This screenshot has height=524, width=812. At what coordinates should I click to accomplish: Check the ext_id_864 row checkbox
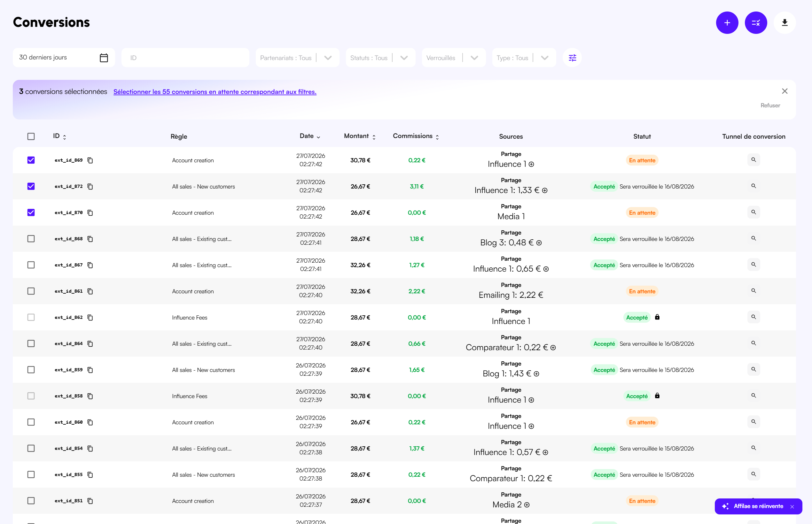click(31, 344)
